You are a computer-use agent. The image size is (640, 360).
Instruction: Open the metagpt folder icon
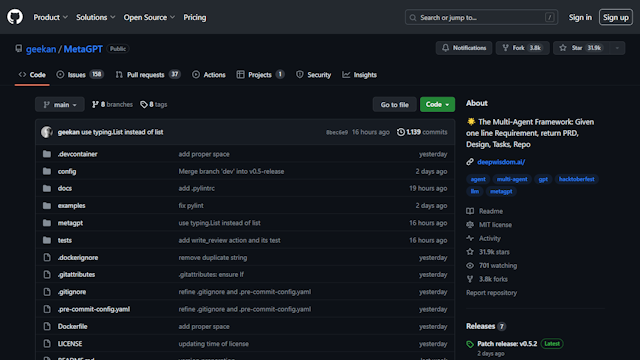47,223
